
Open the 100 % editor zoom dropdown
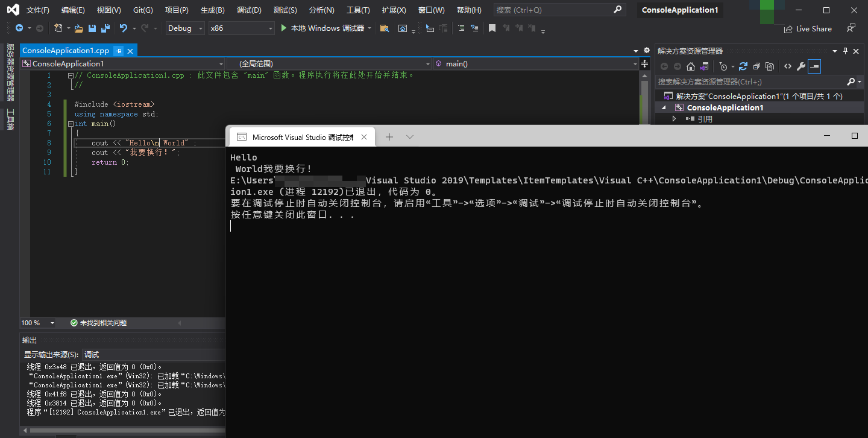coord(39,323)
